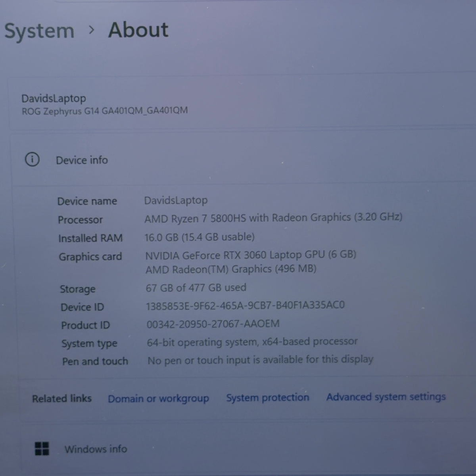Click '16.0 GB (15.4 GB usable)' RAM value
Screen dimensions: 476x476
(x=200, y=237)
